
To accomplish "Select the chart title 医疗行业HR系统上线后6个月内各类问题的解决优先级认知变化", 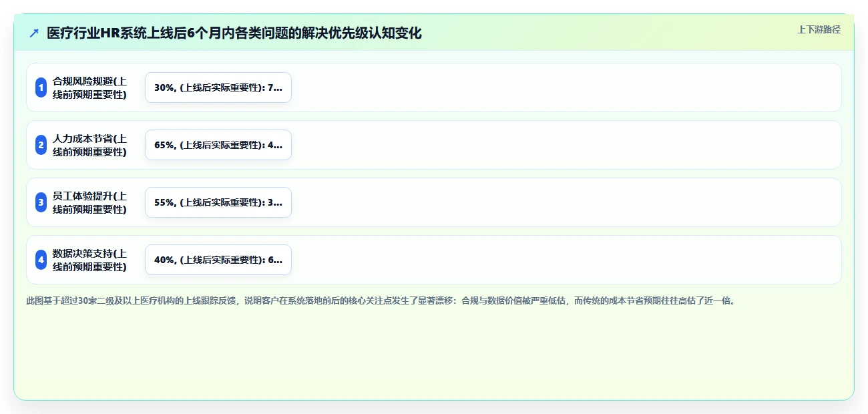I will [x=234, y=33].
